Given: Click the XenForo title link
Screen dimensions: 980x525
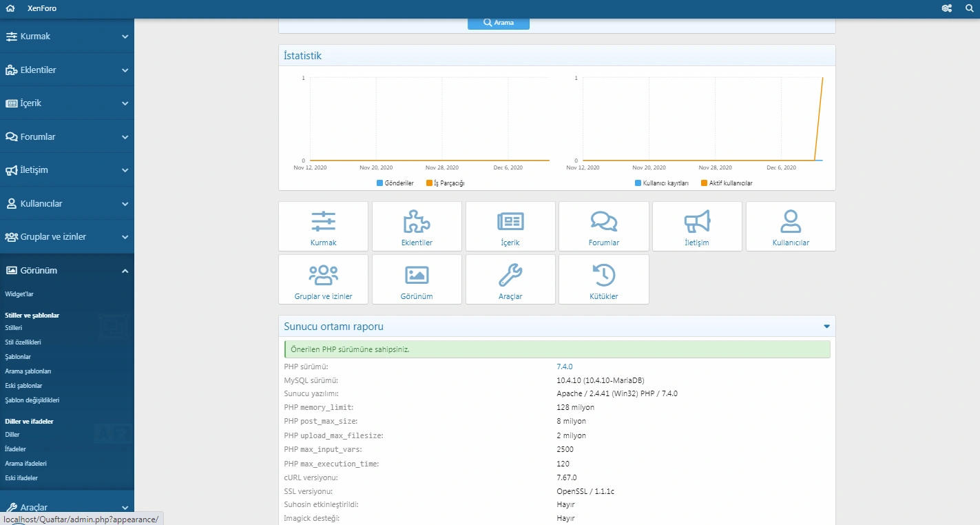Looking at the screenshot, I should coord(42,8).
